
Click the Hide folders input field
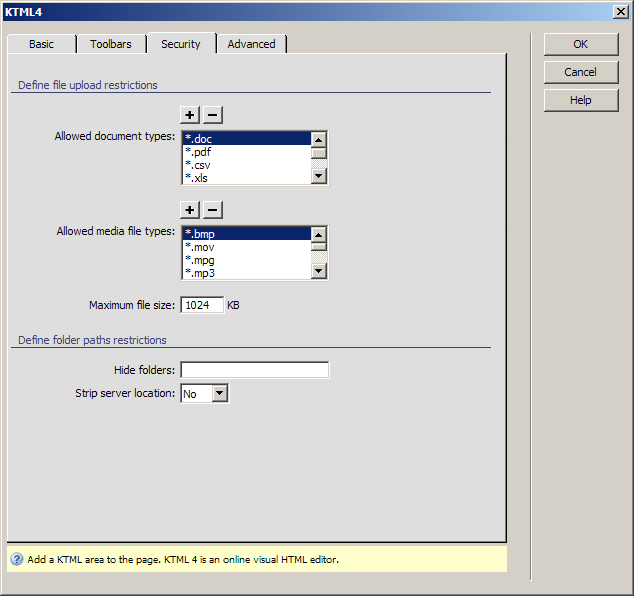tap(255, 370)
